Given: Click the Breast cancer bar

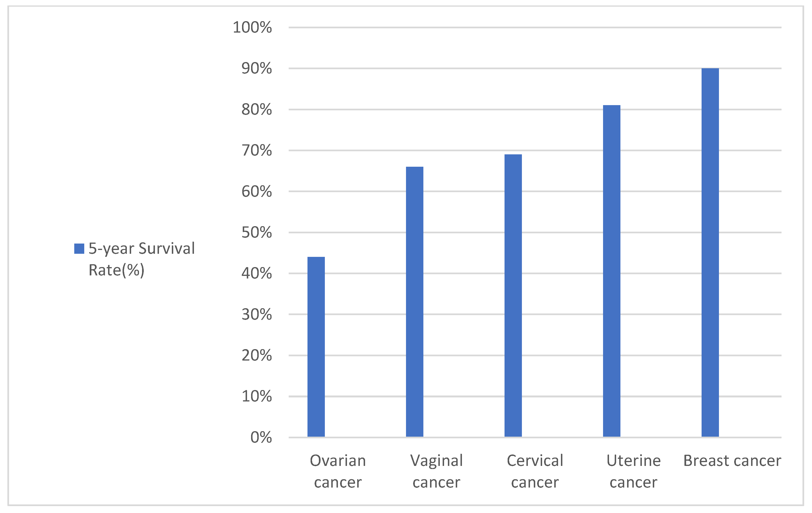Looking at the screenshot, I should tap(710, 252).
